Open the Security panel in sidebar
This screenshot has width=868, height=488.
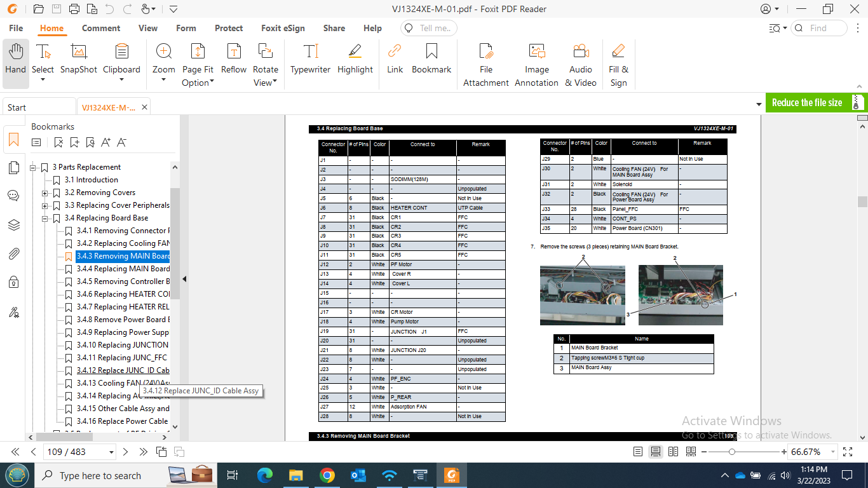coord(14,282)
